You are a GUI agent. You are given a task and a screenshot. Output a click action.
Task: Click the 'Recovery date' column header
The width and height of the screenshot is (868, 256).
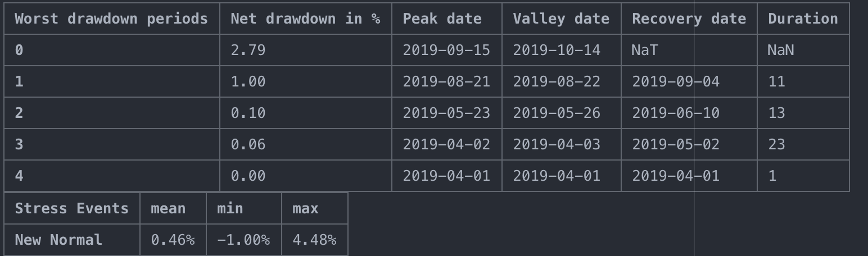pyautogui.click(x=689, y=19)
